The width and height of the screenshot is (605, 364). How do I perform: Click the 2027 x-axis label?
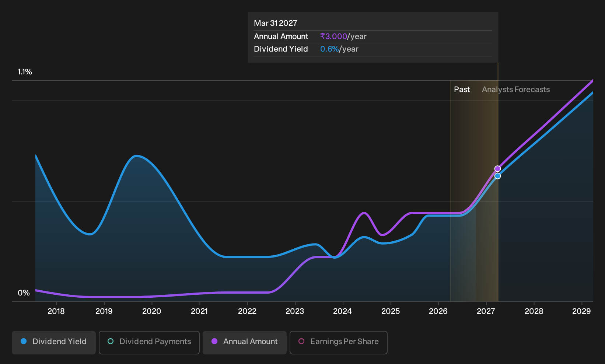[x=486, y=311]
